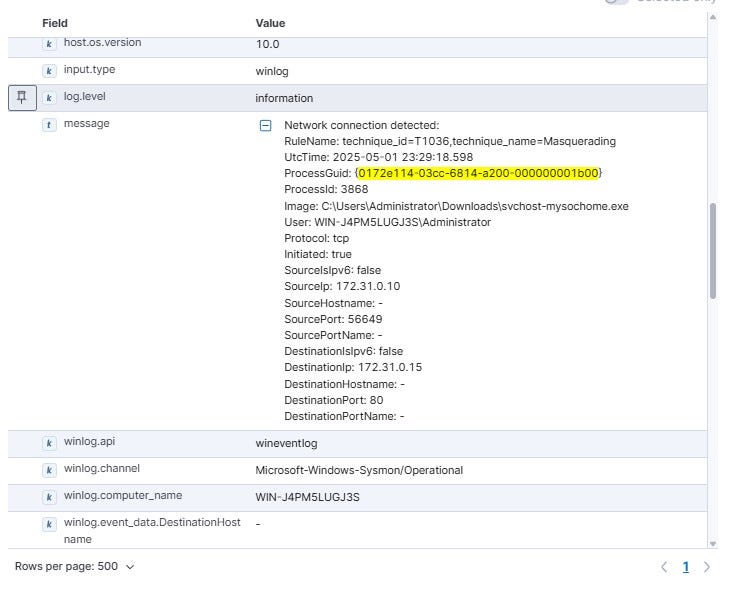The height and width of the screenshot is (592, 731).
Task: Select the host.os.version field name
Action: coord(103,42)
